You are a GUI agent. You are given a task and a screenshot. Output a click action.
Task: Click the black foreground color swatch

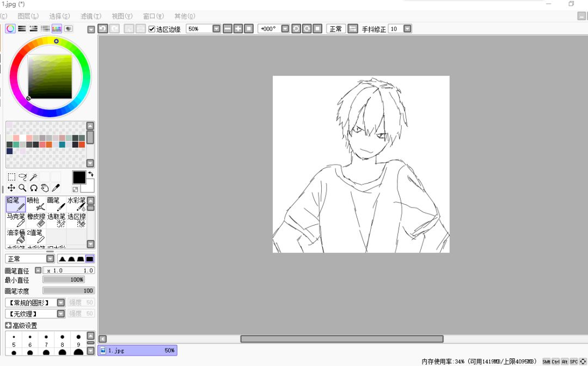(79, 178)
